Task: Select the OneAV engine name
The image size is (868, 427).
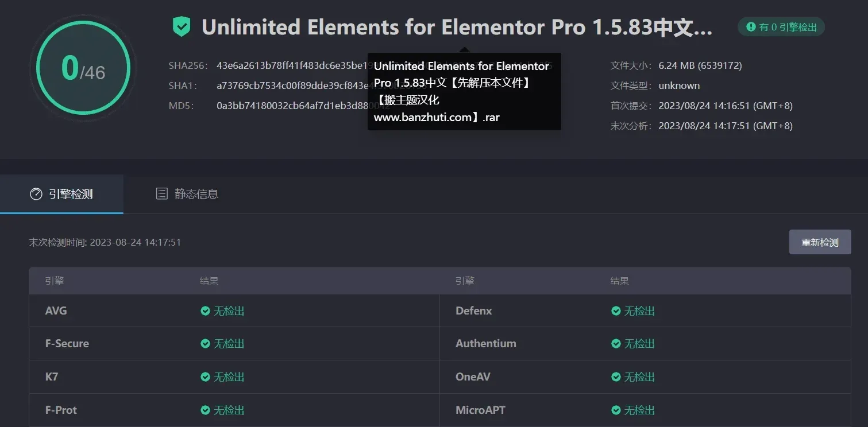Action: [x=473, y=377]
